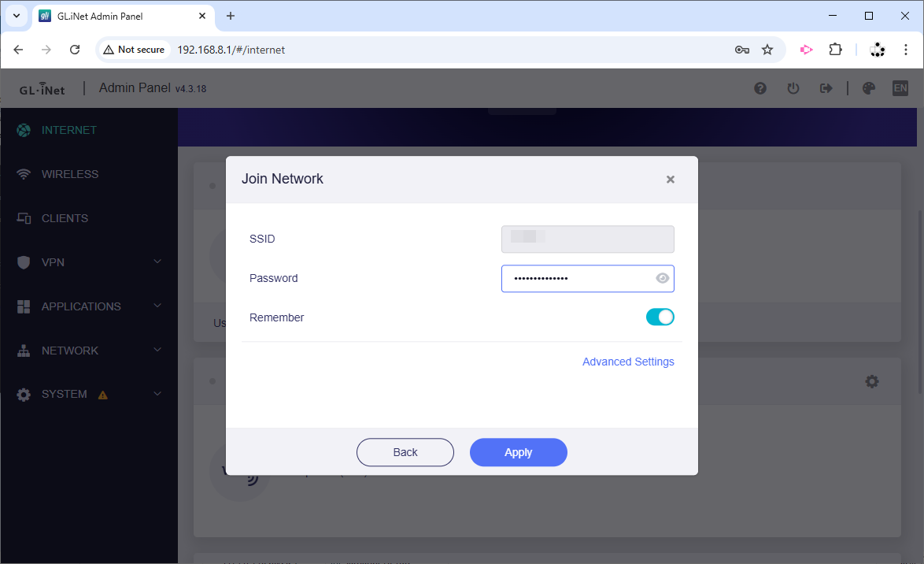924x564 pixels.
Task: Open the browser extensions puzzle icon
Action: [836, 50]
